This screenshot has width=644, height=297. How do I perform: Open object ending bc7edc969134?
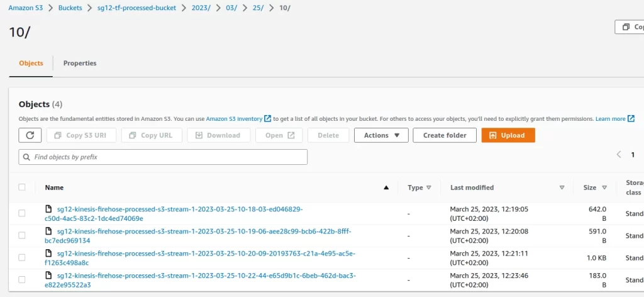pyautogui.click(x=198, y=236)
